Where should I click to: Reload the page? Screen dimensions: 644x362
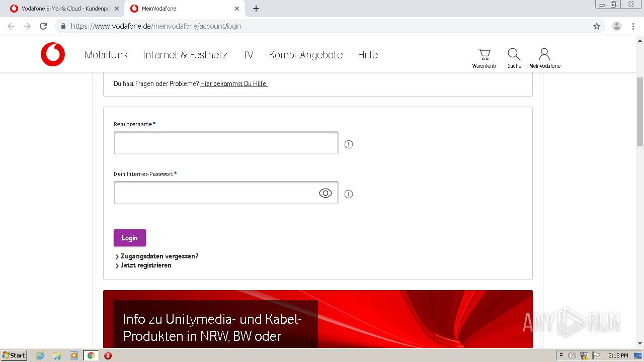tap(43, 26)
